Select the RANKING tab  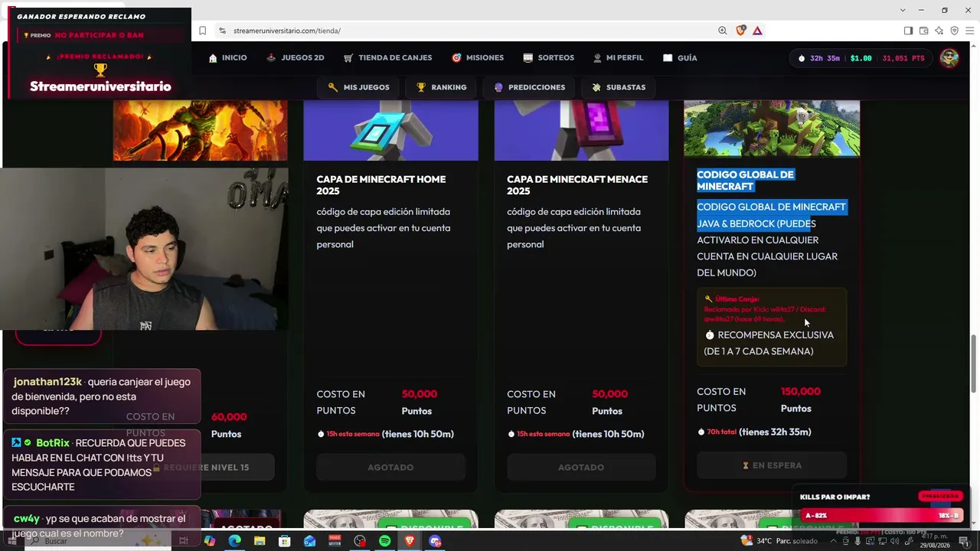[x=441, y=87]
